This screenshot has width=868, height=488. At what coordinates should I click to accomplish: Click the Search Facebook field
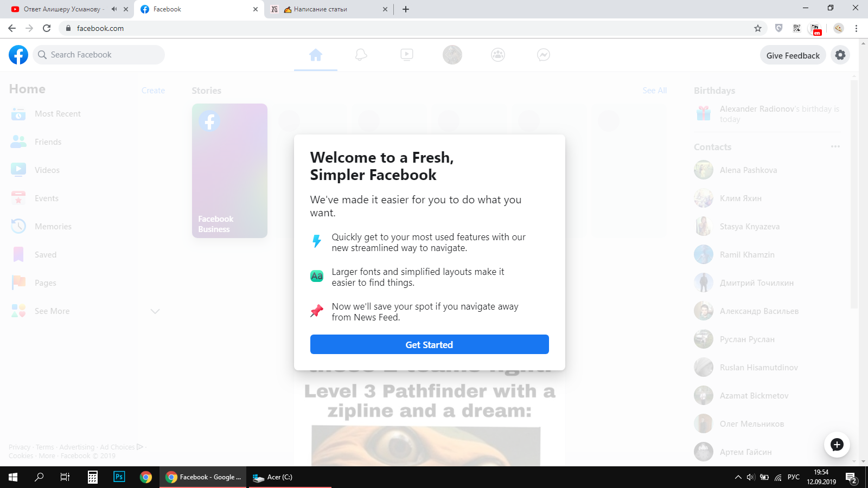[x=99, y=55]
